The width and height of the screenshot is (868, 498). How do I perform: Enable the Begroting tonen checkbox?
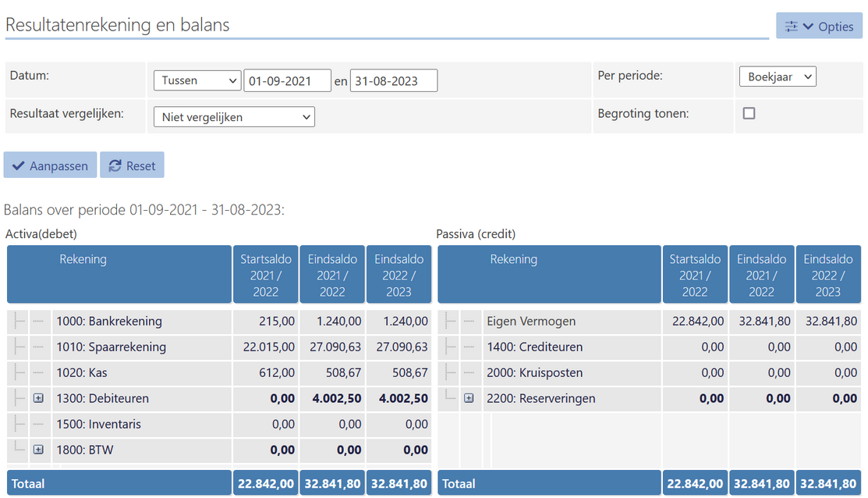749,113
